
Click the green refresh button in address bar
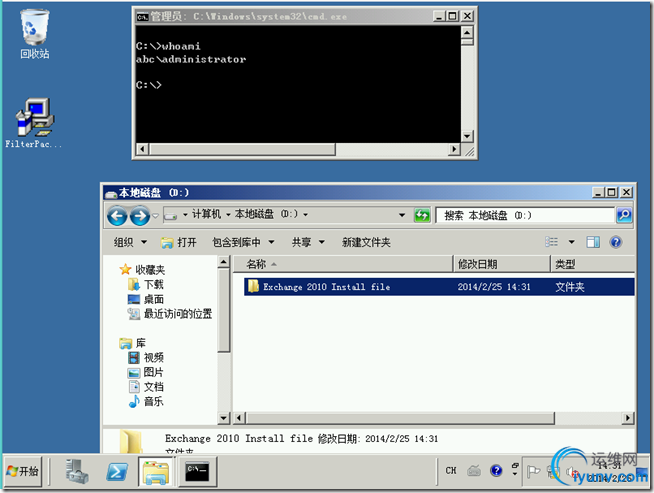422,215
